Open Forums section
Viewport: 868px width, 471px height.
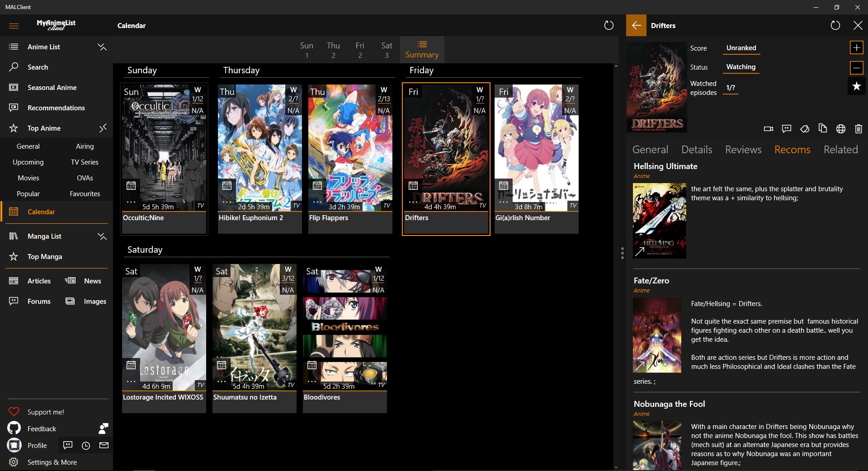point(30,301)
